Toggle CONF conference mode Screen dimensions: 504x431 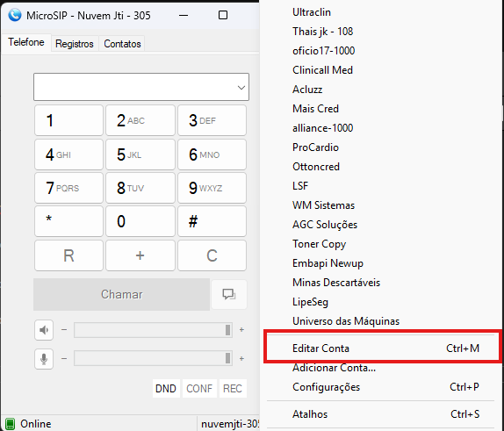point(199,389)
